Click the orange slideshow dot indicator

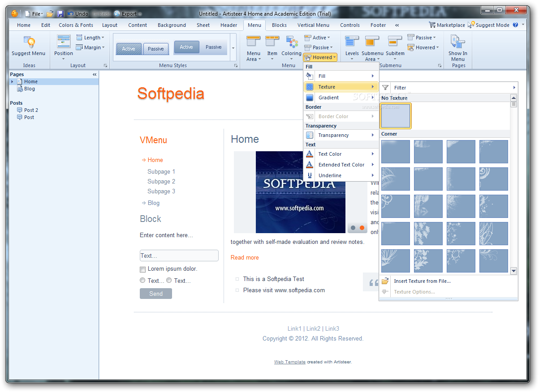click(362, 228)
